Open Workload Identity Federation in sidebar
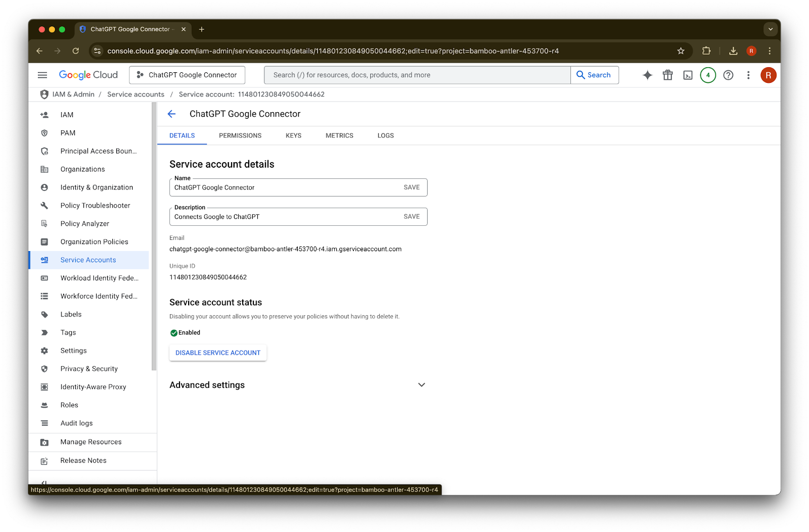The width and height of the screenshot is (809, 532). point(89,278)
